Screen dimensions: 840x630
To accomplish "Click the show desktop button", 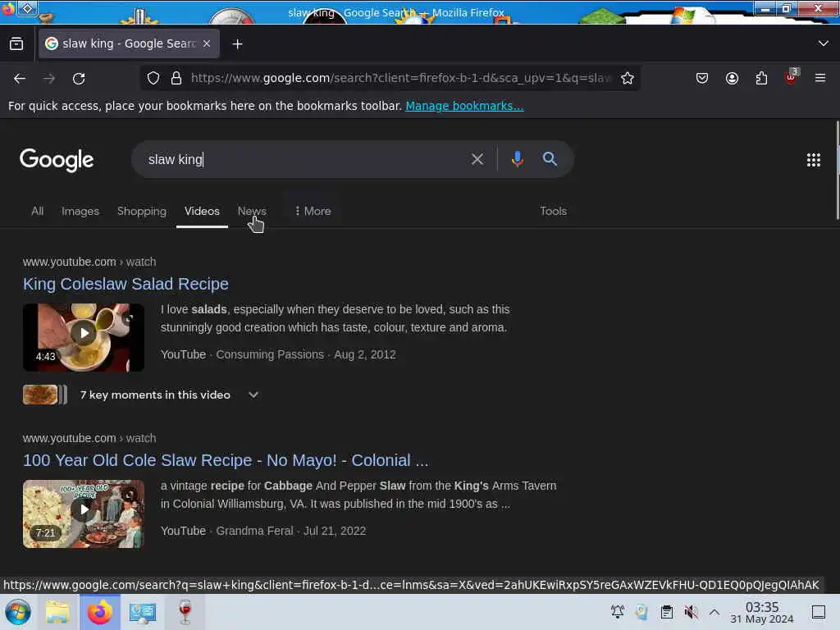I will point(819,612).
